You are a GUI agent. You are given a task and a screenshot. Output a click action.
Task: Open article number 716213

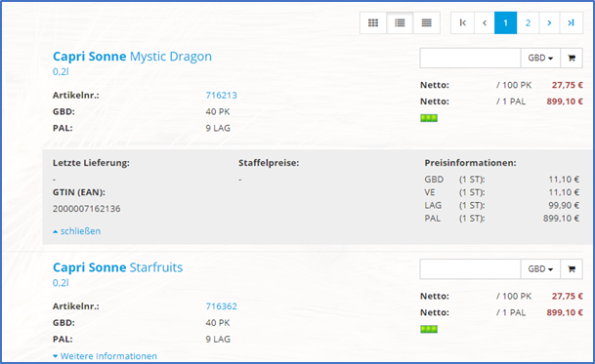pos(221,96)
